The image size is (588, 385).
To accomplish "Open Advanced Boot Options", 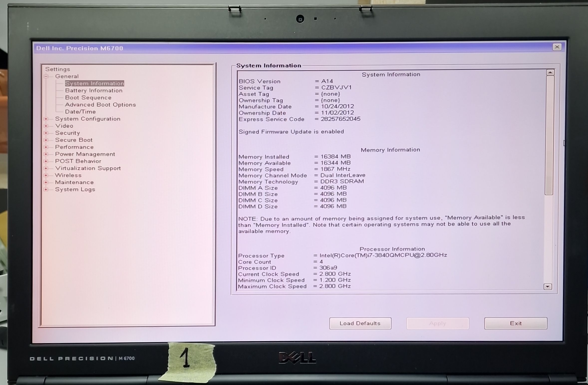I will point(100,105).
